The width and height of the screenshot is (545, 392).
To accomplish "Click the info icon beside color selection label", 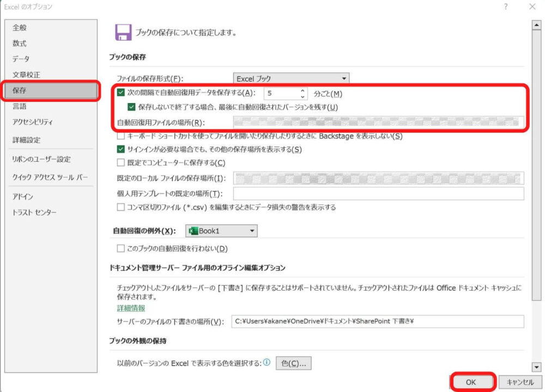I will click(x=267, y=363).
